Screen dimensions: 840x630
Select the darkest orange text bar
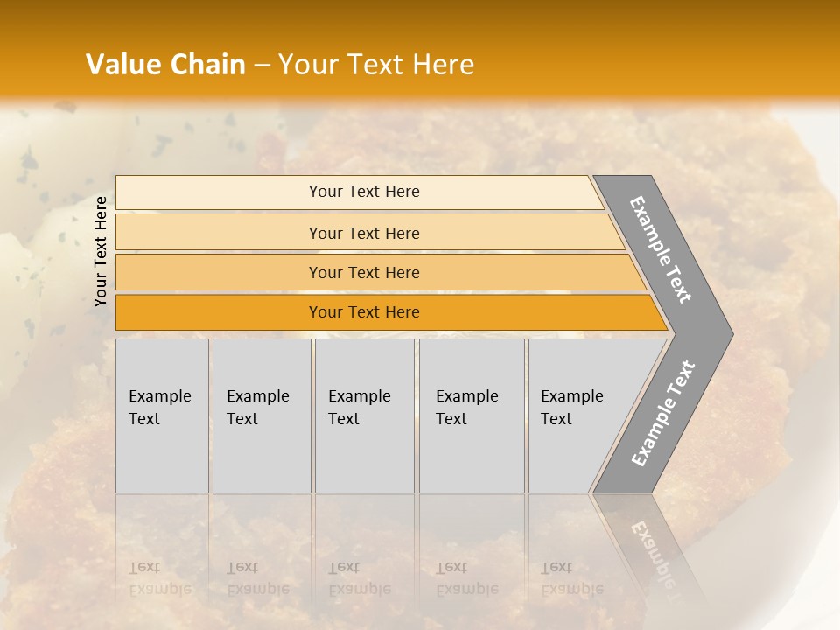(x=363, y=312)
